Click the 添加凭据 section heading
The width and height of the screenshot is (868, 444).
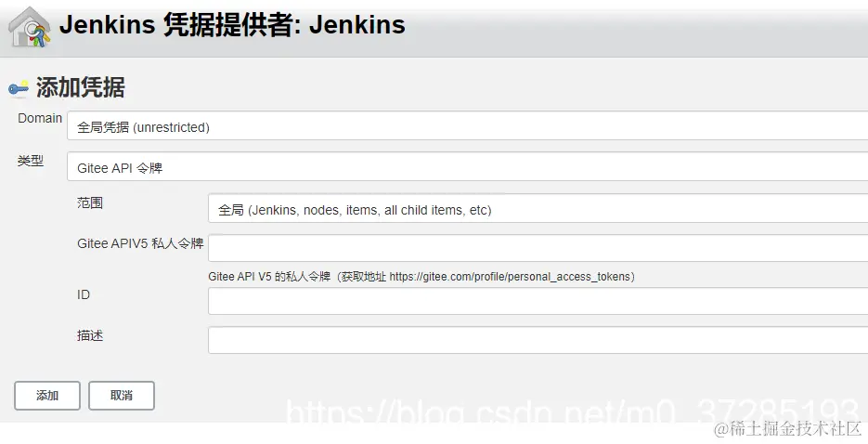pyautogui.click(x=81, y=87)
